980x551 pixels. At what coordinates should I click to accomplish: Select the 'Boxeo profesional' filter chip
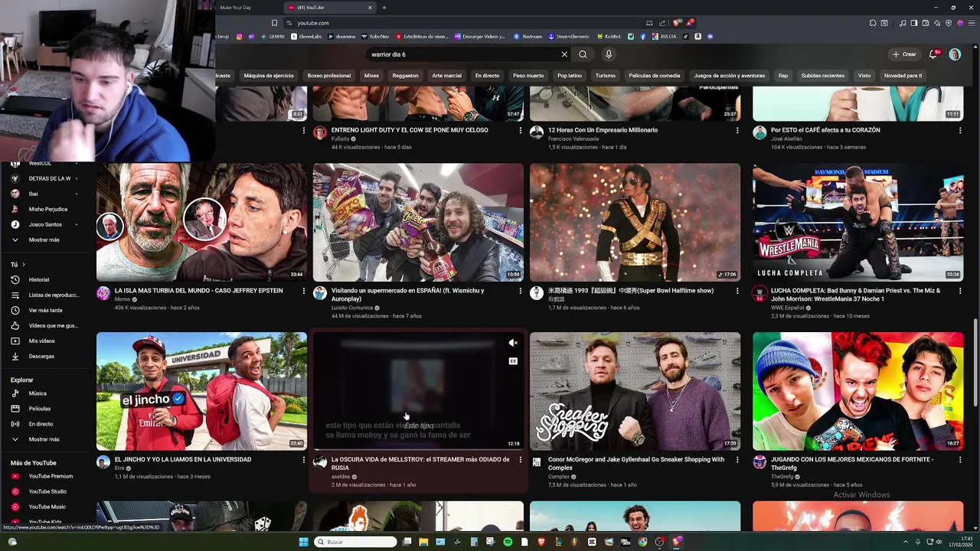click(329, 76)
